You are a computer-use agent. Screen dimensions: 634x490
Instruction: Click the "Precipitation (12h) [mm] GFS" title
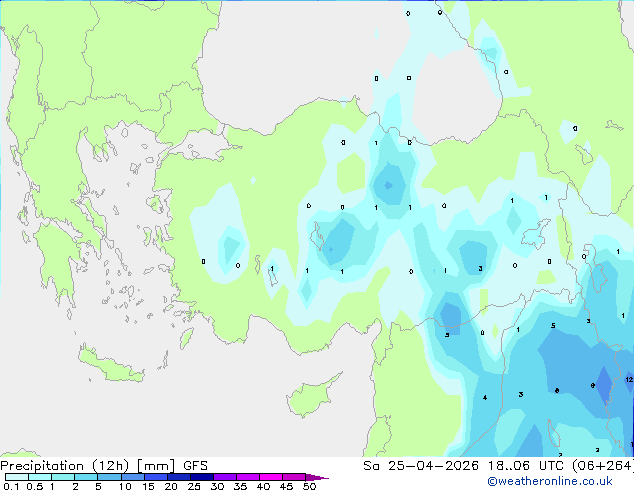104,466
